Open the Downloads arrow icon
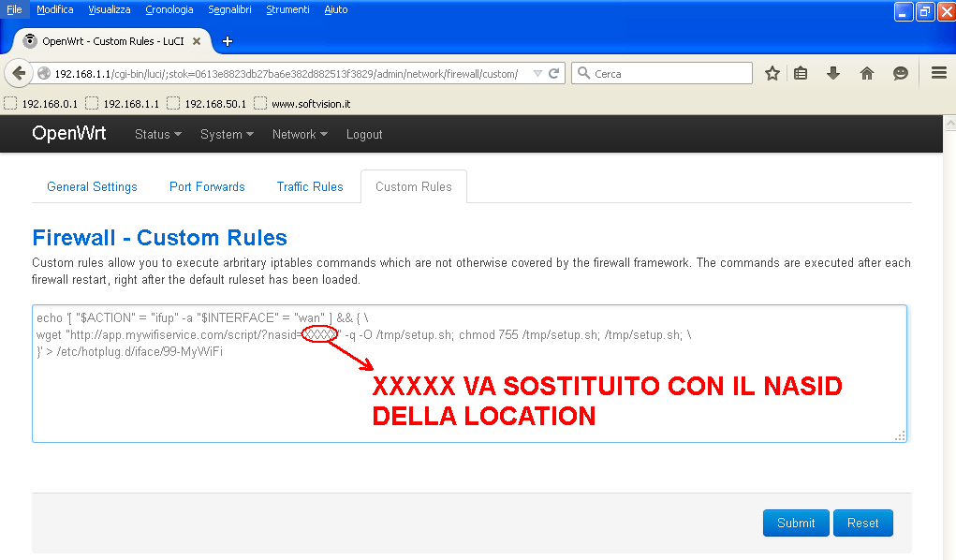Image resolution: width=956 pixels, height=560 pixels. tap(832, 74)
